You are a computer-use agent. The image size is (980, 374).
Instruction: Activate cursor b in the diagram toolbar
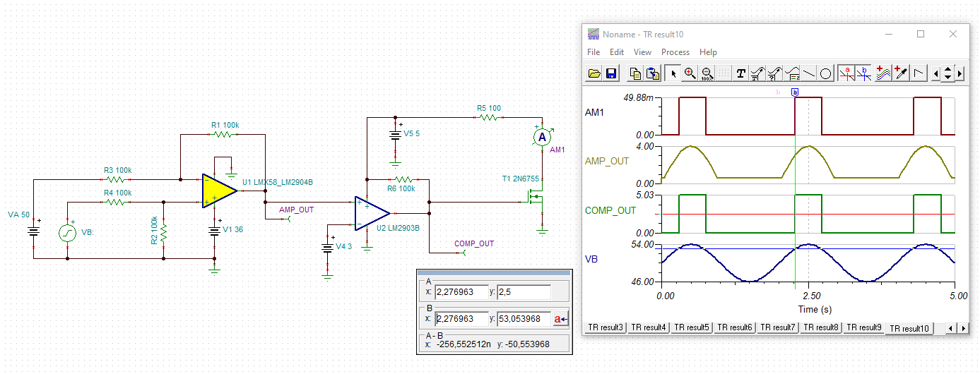(863, 73)
